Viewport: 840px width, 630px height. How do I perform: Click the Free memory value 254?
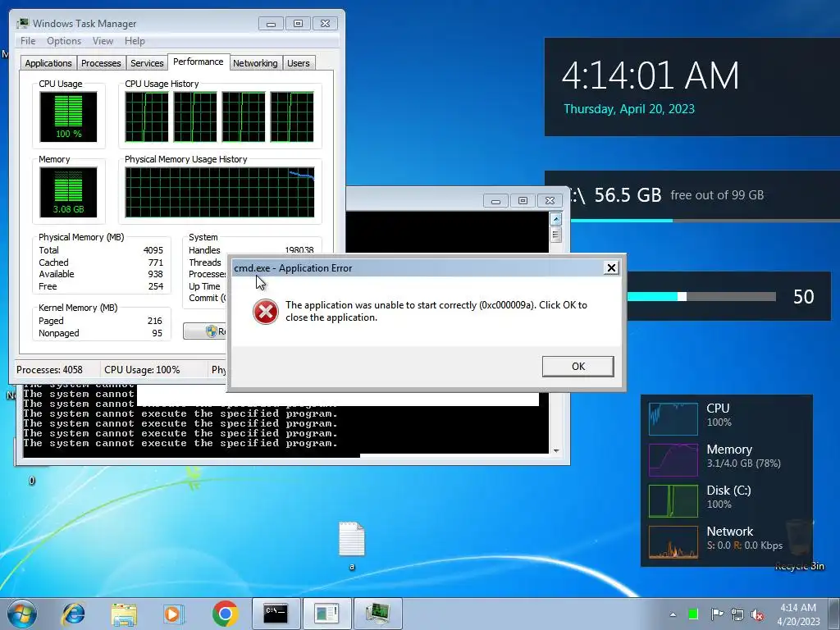coord(155,286)
